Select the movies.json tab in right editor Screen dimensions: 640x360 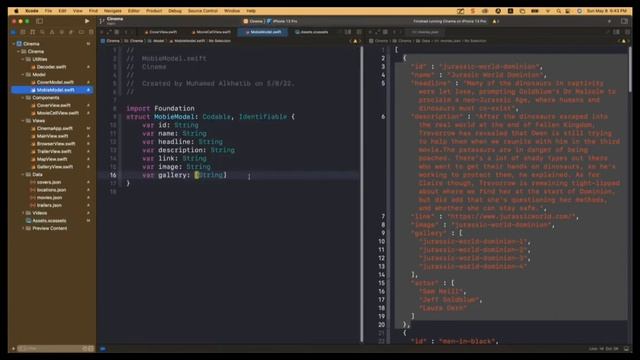425,32
